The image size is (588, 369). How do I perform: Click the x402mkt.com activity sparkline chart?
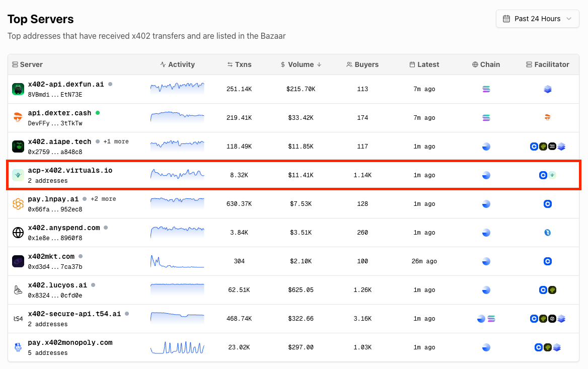click(177, 261)
